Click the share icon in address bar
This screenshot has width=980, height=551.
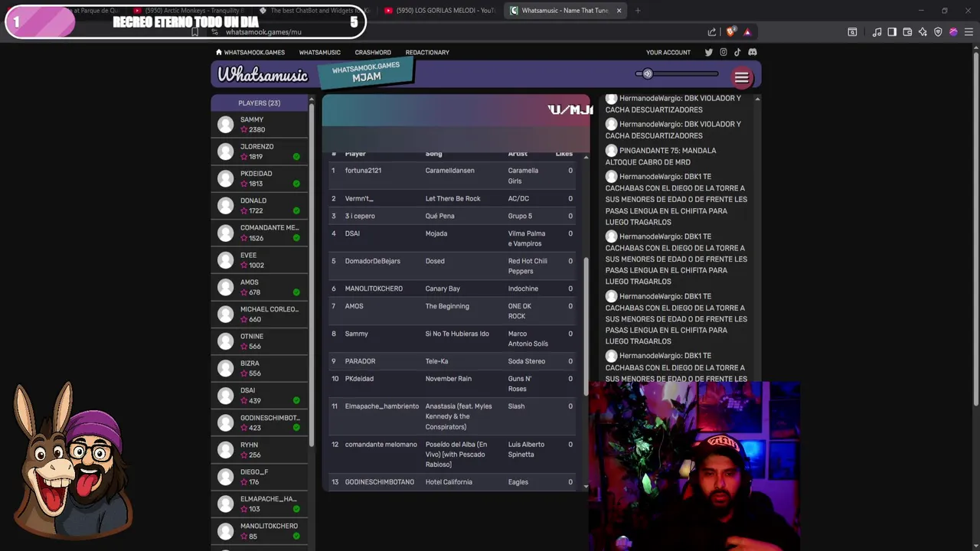[712, 32]
